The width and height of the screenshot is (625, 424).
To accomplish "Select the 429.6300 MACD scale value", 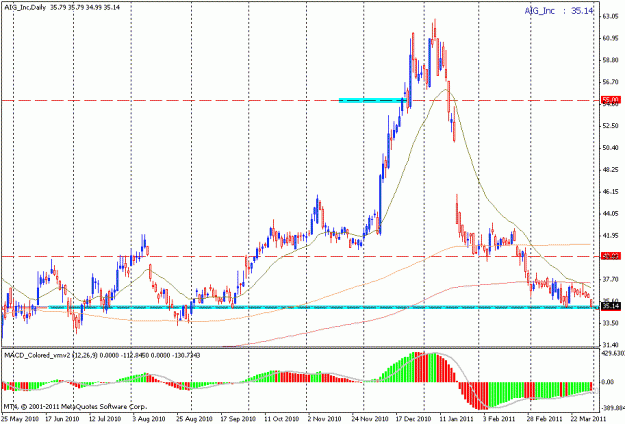I will tap(613, 353).
